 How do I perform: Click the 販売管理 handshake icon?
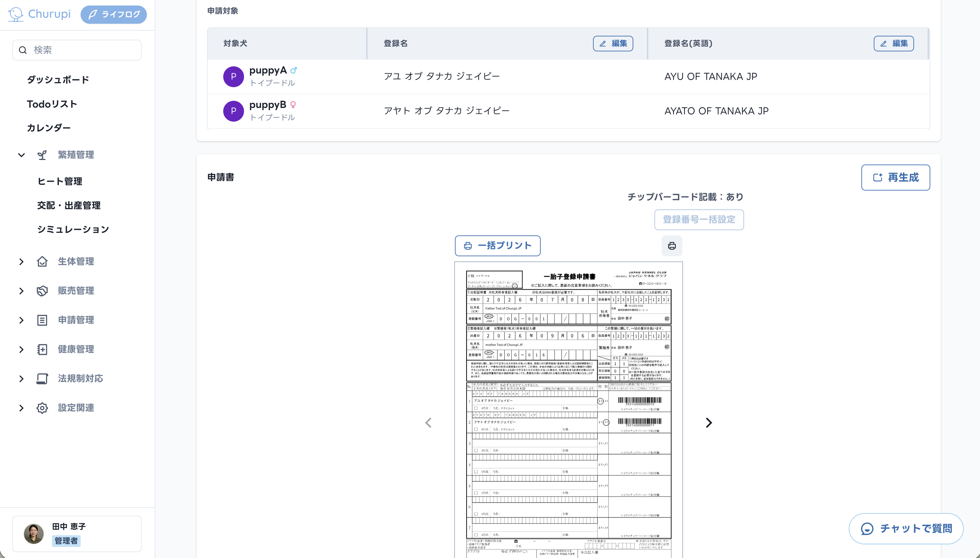(x=42, y=291)
